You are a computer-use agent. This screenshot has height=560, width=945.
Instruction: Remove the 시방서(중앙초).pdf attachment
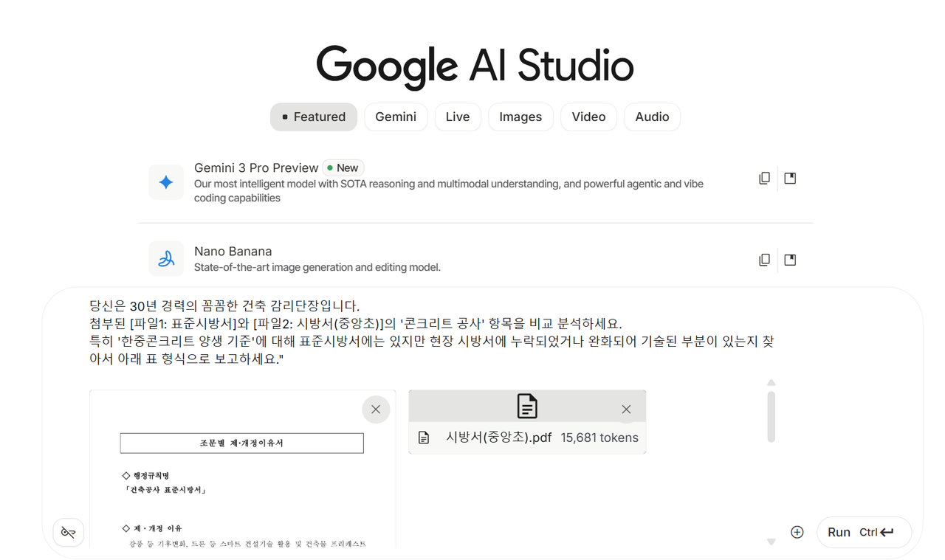point(626,409)
